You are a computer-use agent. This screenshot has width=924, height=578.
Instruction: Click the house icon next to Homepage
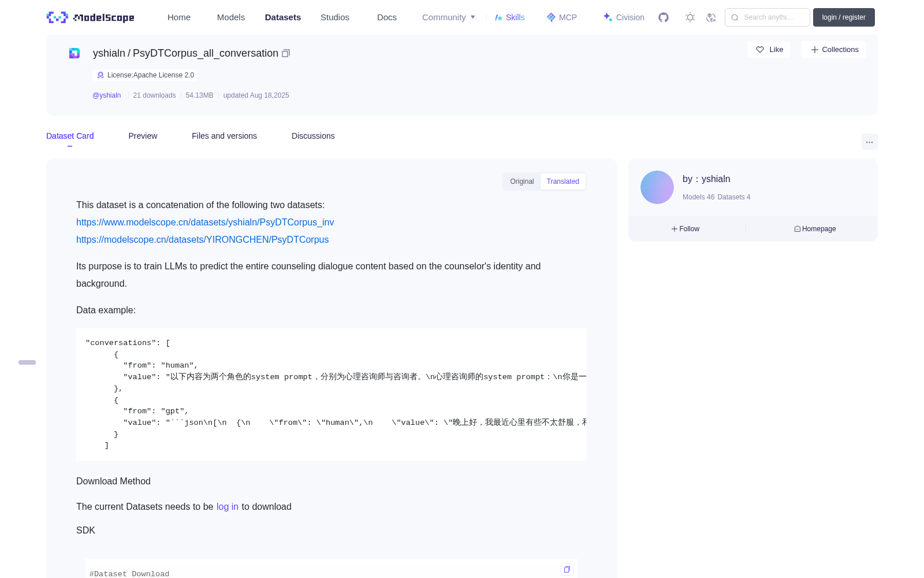798,229
